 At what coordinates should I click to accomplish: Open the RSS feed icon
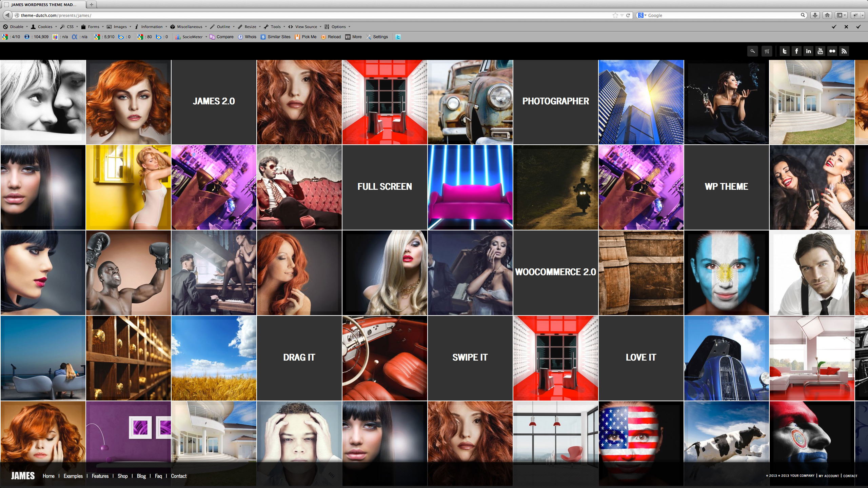pos(844,51)
